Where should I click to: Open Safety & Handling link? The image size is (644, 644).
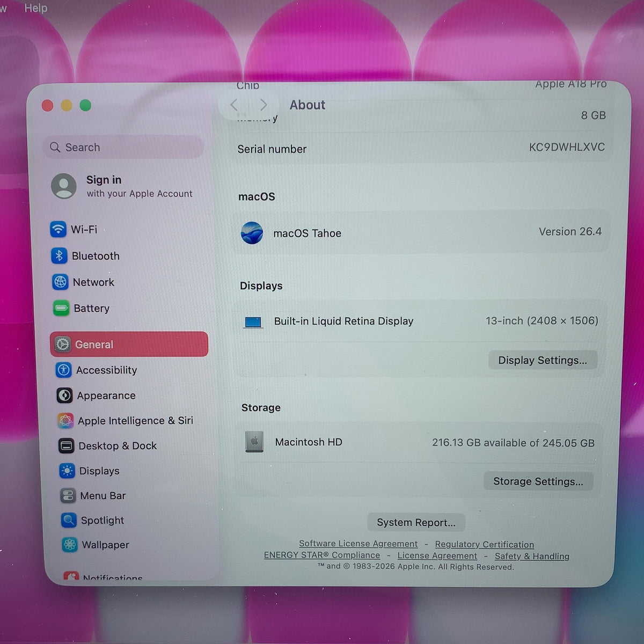coord(532,556)
